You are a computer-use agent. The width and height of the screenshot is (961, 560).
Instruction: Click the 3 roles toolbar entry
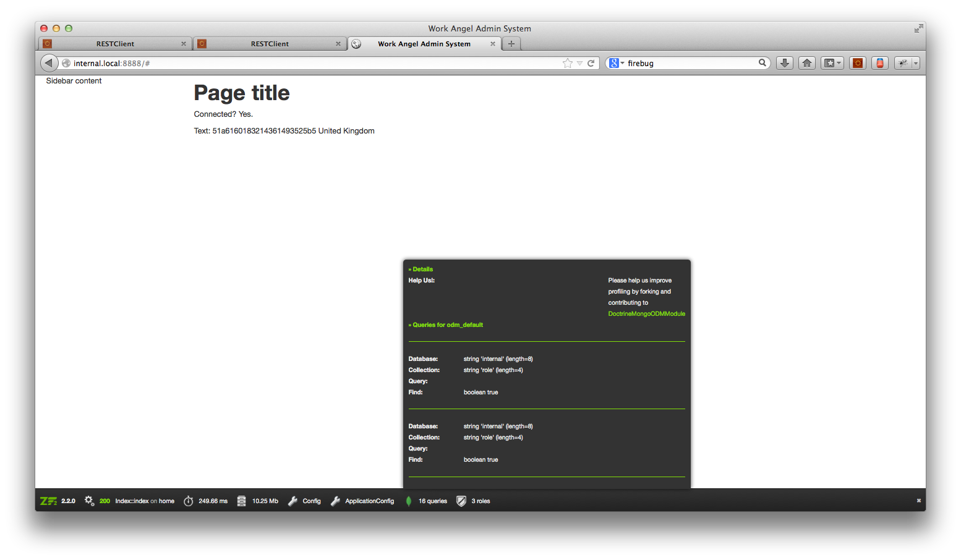coord(480,501)
